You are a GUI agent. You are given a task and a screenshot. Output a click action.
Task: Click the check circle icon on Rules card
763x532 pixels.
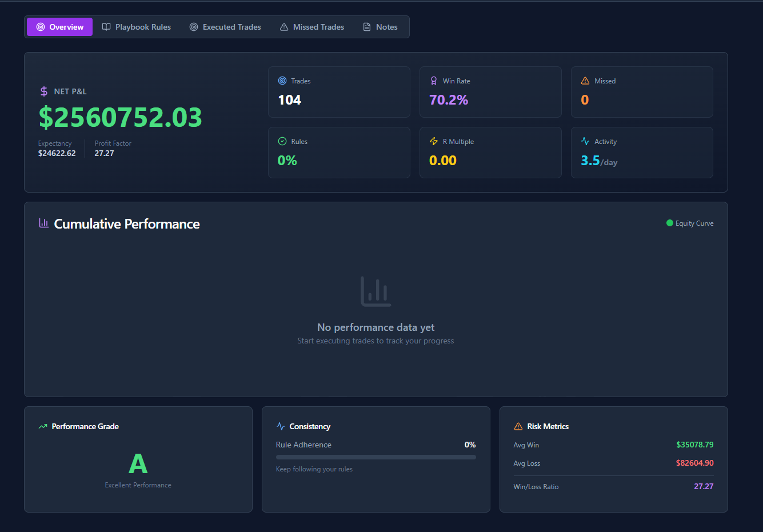(282, 141)
